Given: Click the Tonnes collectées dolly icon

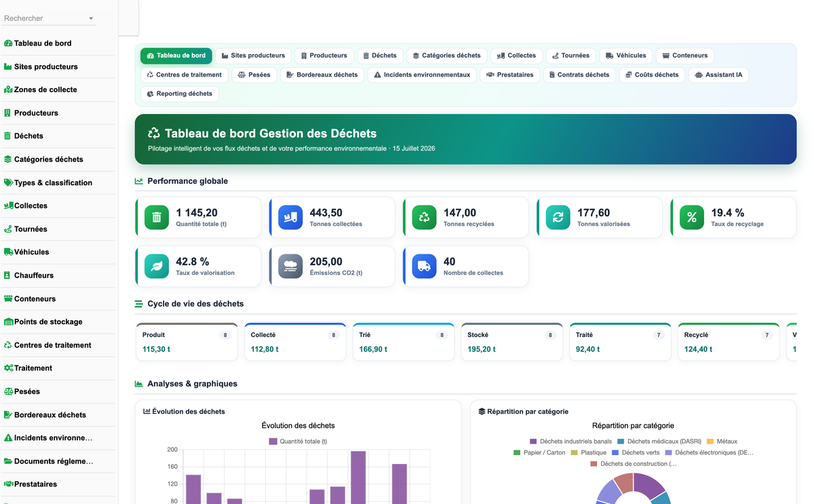Looking at the screenshot, I should coord(290,217).
